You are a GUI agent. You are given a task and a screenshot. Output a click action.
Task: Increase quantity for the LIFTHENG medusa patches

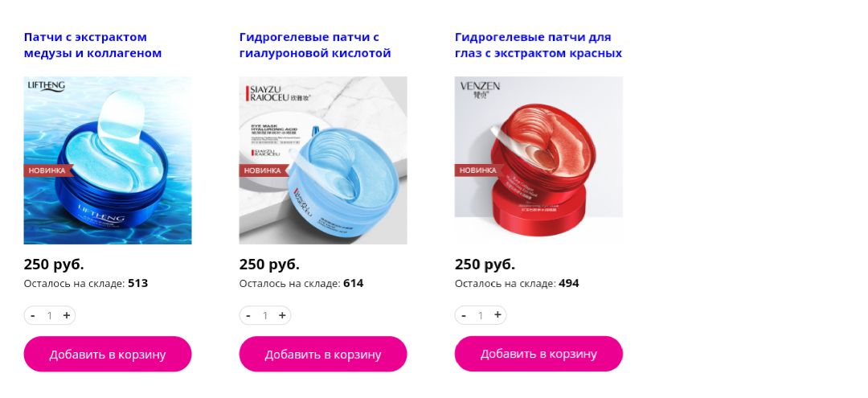point(67,315)
